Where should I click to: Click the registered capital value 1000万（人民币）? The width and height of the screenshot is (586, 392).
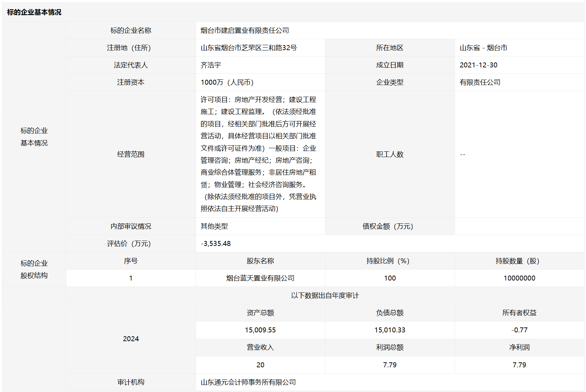[227, 83]
